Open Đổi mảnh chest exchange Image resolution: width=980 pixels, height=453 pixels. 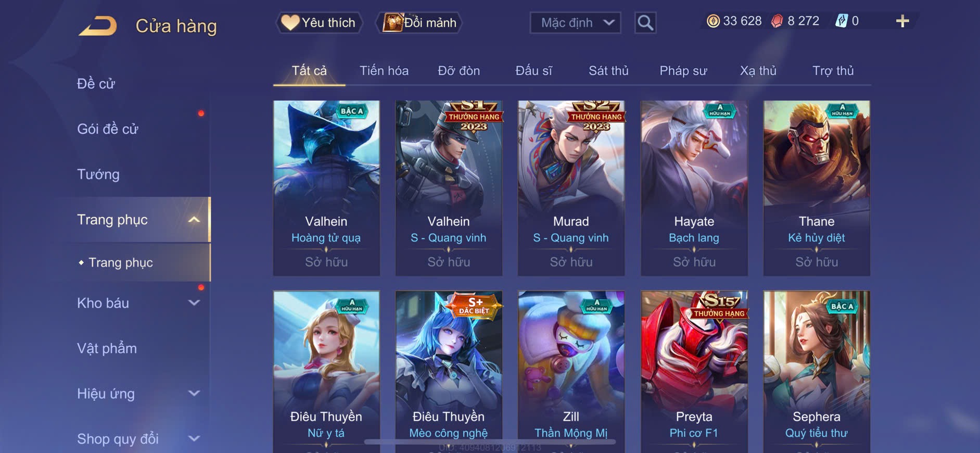coord(419,23)
